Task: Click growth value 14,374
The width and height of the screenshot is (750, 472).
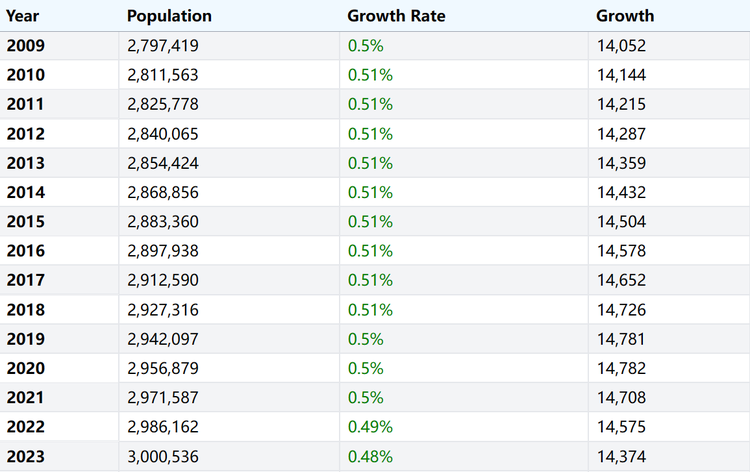Action: 621,456
